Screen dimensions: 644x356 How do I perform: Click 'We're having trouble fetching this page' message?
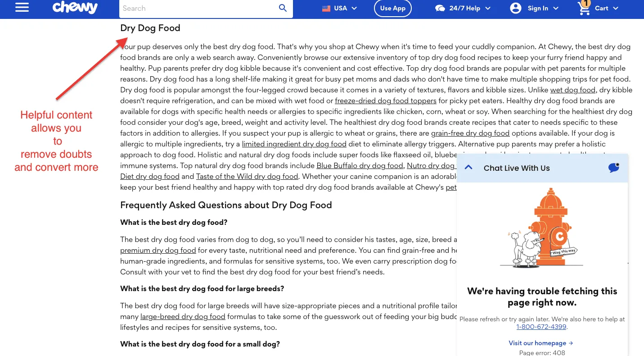[542, 297]
